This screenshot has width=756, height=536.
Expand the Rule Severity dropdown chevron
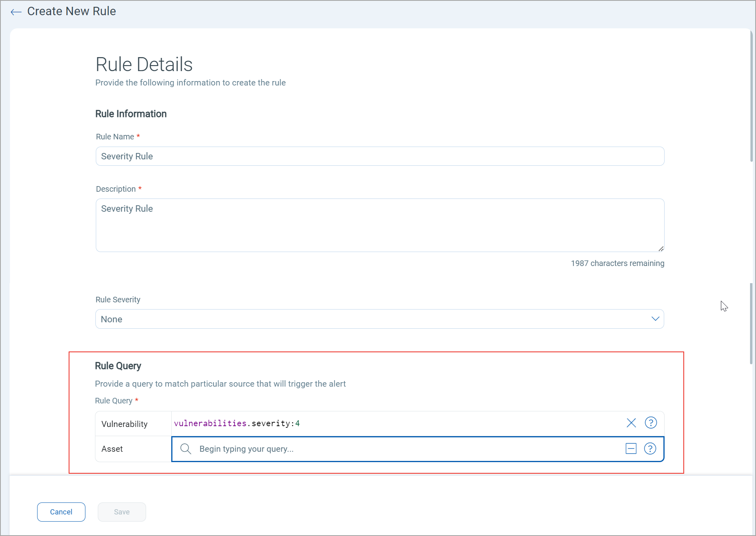[x=655, y=319]
